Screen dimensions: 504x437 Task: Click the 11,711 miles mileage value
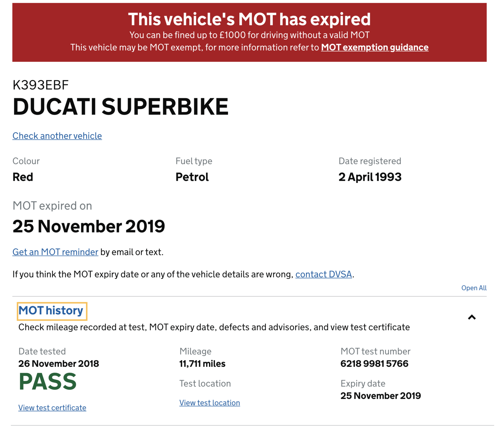tap(202, 364)
